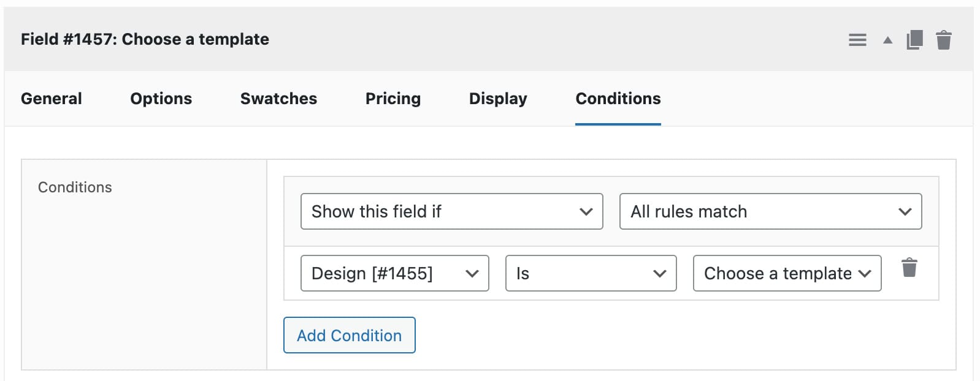Open the "Design [#1455]" field selector
The width and height of the screenshot is (980, 381).
click(x=394, y=273)
